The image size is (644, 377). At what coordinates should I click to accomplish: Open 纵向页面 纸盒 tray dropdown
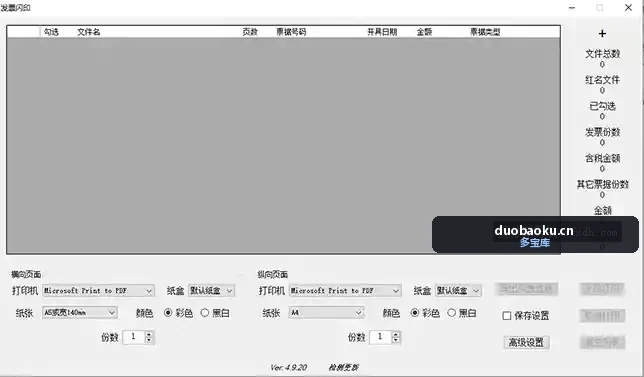click(458, 291)
